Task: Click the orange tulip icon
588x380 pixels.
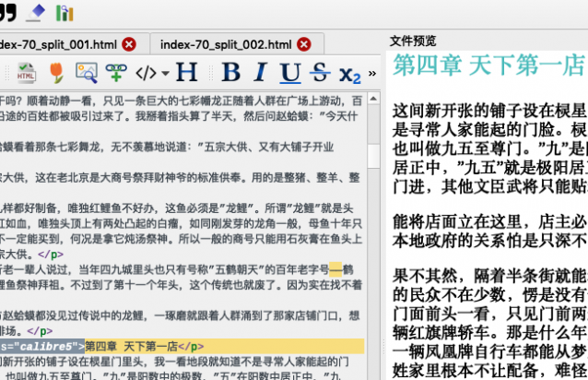Action: (56, 72)
